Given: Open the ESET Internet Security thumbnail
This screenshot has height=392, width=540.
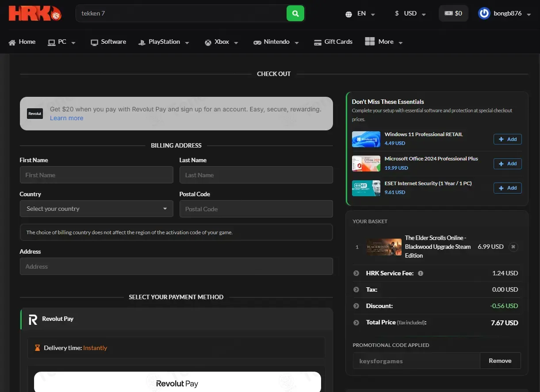Looking at the screenshot, I should tap(366, 188).
